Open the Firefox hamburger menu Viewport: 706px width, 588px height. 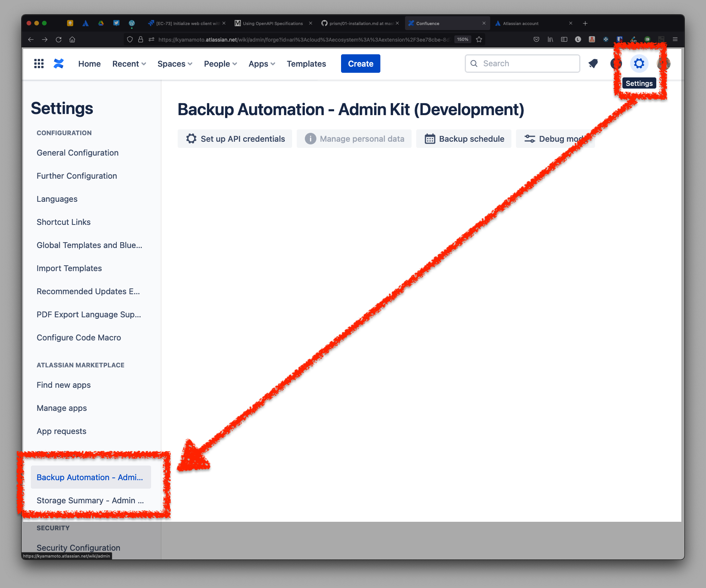coord(675,39)
